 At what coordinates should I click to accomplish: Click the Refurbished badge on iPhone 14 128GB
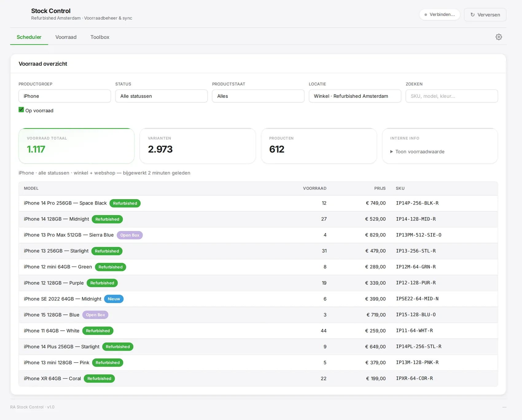[x=107, y=219]
